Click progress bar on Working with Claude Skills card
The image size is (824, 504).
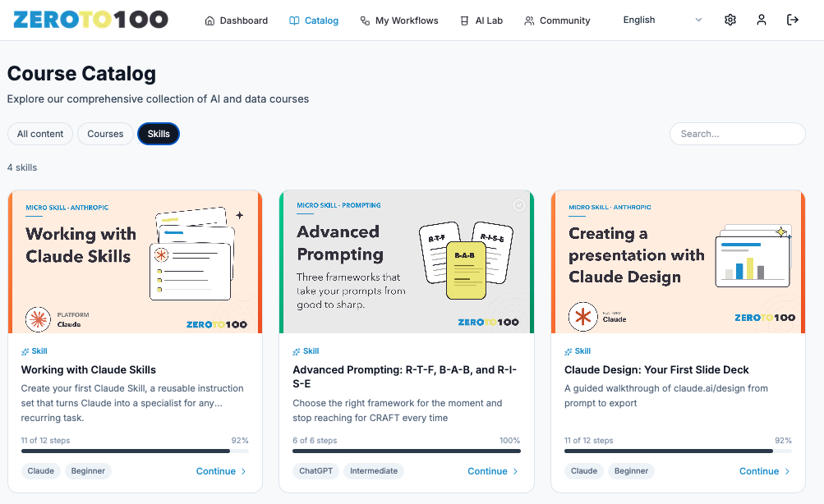(x=135, y=451)
